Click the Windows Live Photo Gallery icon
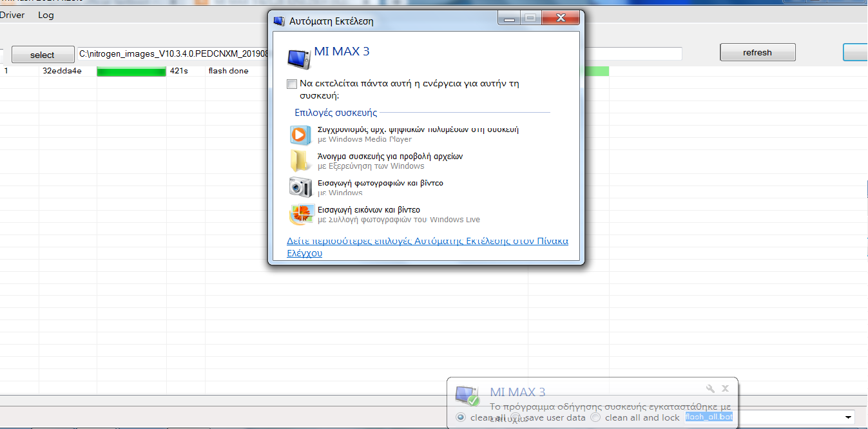This screenshot has height=429, width=868. [300, 214]
